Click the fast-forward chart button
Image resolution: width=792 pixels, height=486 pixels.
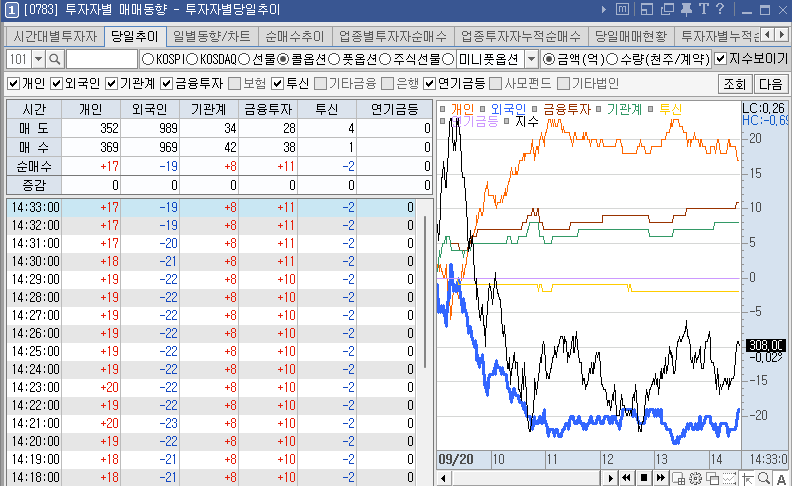661,478
